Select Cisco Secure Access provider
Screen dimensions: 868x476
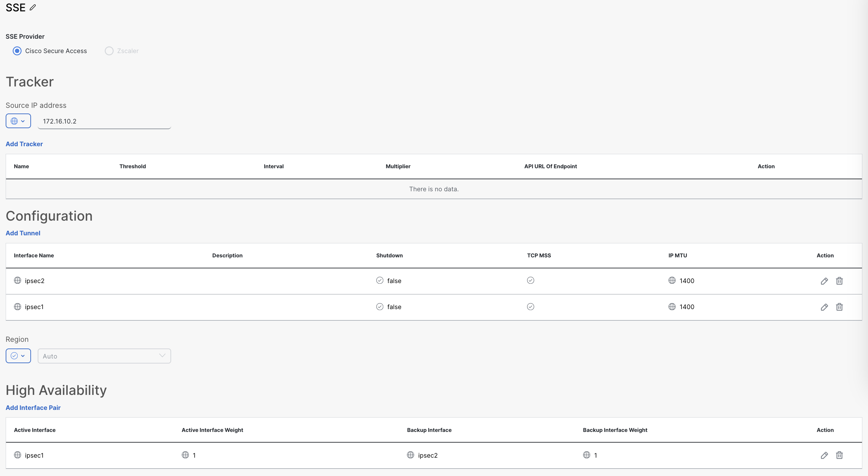pos(17,51)
